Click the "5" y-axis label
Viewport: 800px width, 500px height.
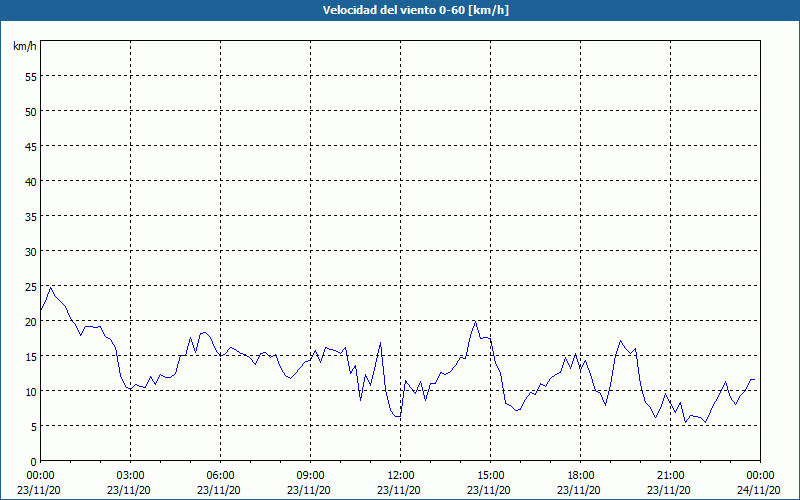coord(34,427)
